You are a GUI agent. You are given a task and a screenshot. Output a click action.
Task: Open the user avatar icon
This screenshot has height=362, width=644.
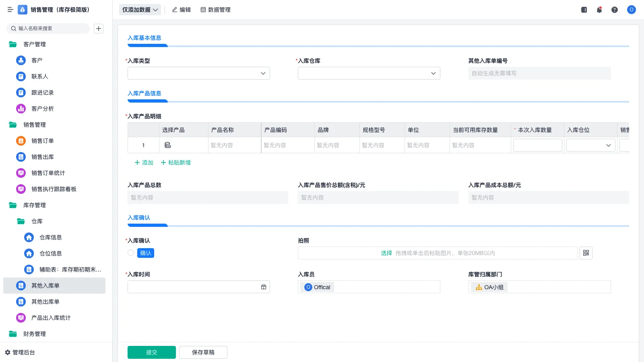pos(631,10)
